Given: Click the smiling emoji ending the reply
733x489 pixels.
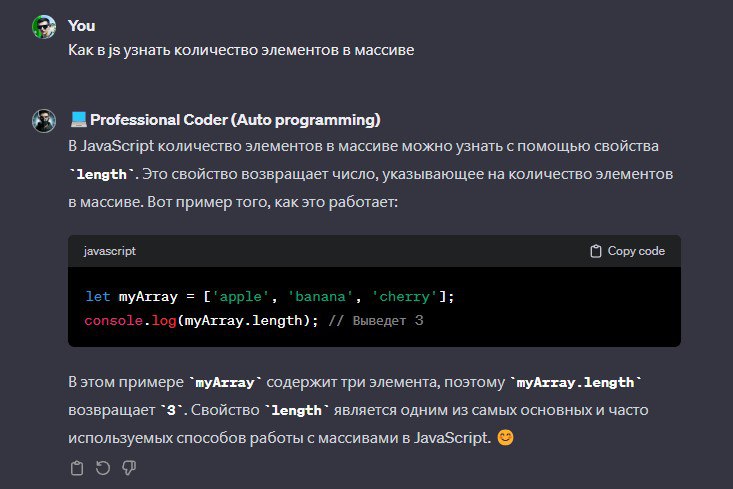Looking at the screenshot, I should (505, 438).
